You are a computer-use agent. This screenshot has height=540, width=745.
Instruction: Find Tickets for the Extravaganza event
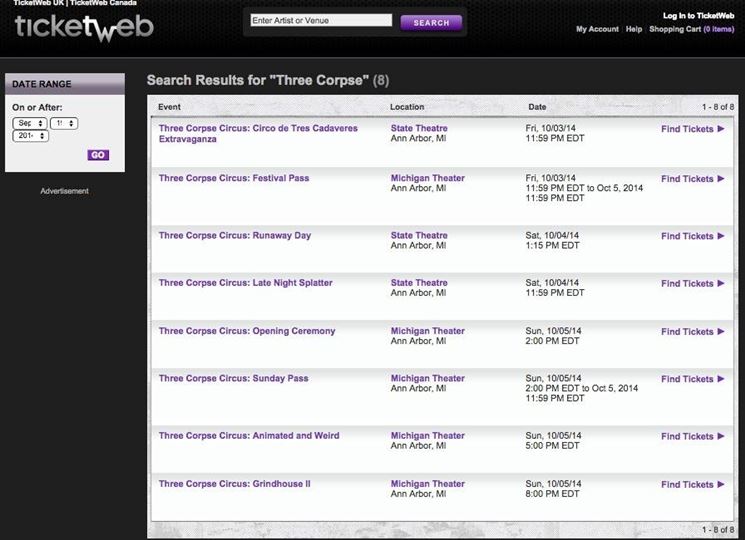tap(692, 129)
